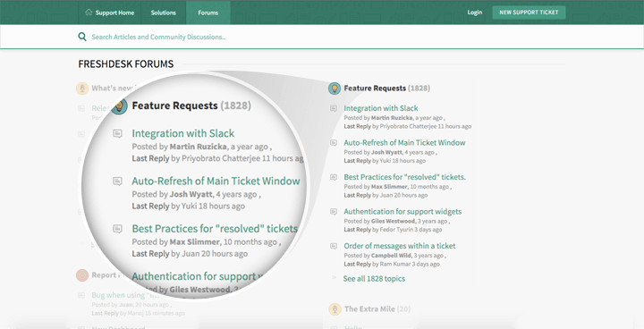Screen dimensions: 644x329
Task: Click the What's new forum icon
Action: 82,89
